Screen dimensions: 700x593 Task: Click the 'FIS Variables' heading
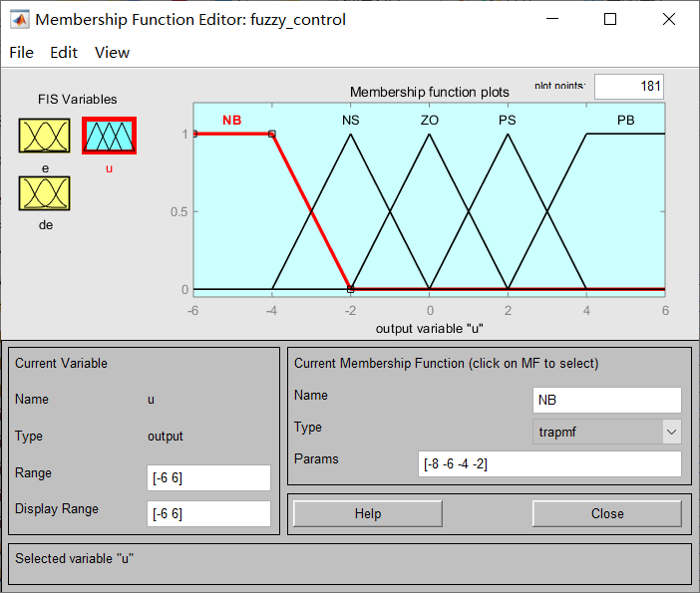click(x=77, y=99)
